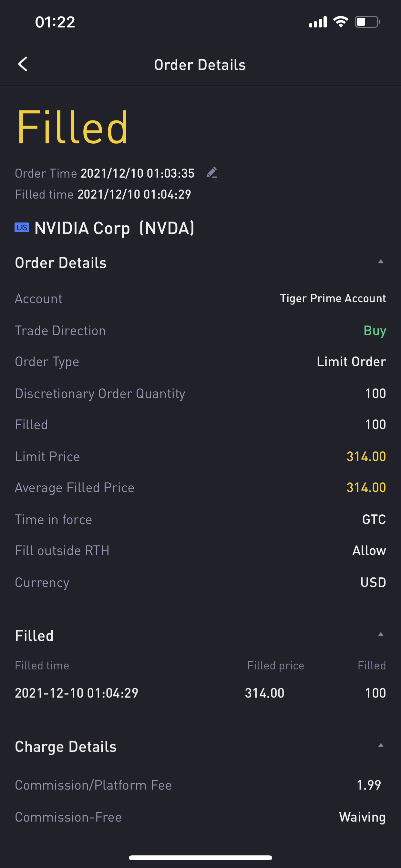Tap the filled record row 2021-12-10 01:04:29
The width and height of the screenshot is (401, 868).
tap(200, 693)
